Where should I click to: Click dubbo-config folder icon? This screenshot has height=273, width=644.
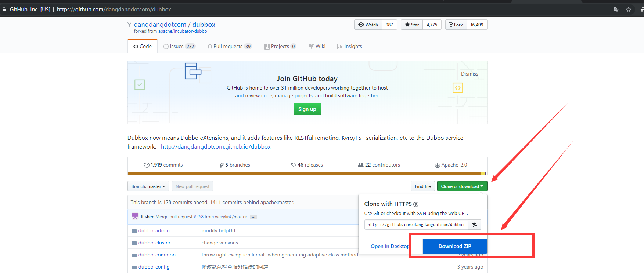(134, 267)
